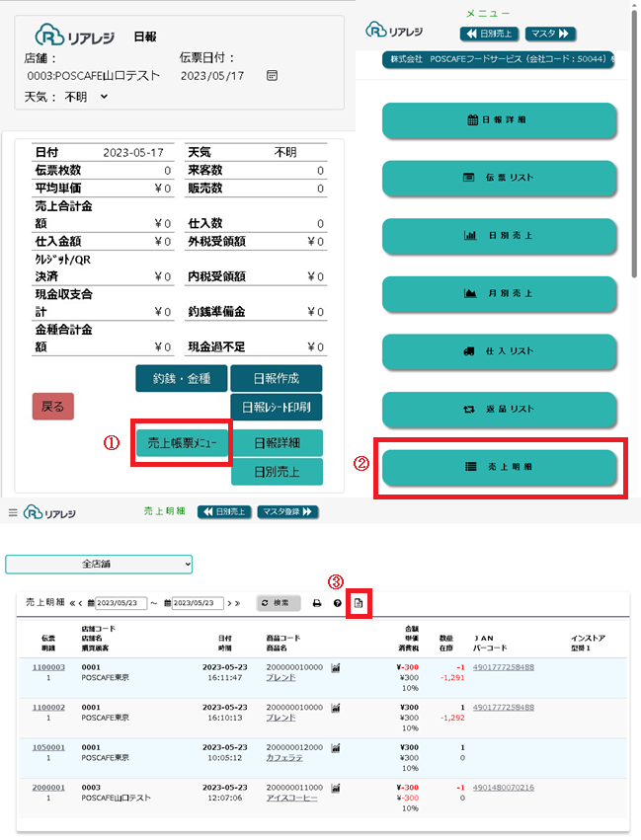This screenshot has height=840, width=641.
Task: Click the 日別売上 button below 日報詳細
Action: [278, 472]
